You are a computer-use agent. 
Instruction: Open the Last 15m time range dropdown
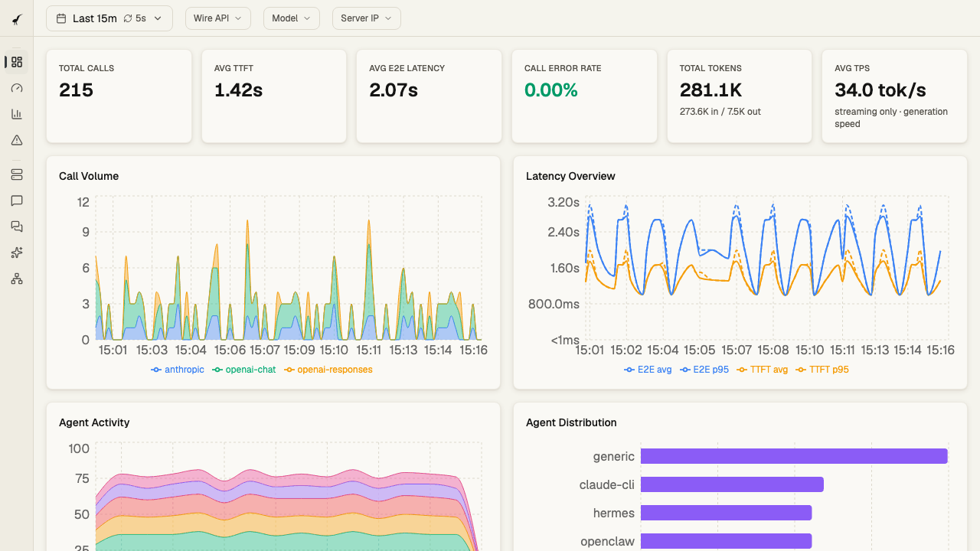coord(109,18)
